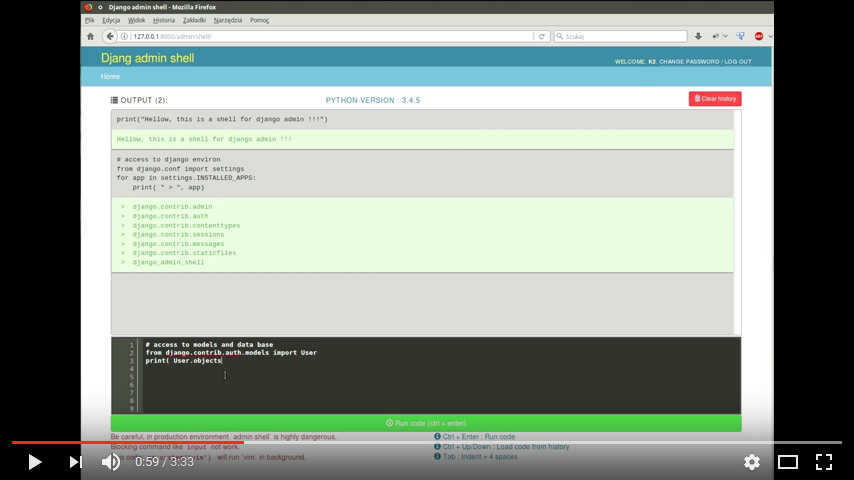This screenshot has width=854, height=480.
Task: Open the Plik menu
Action: (x=90, y=20)
